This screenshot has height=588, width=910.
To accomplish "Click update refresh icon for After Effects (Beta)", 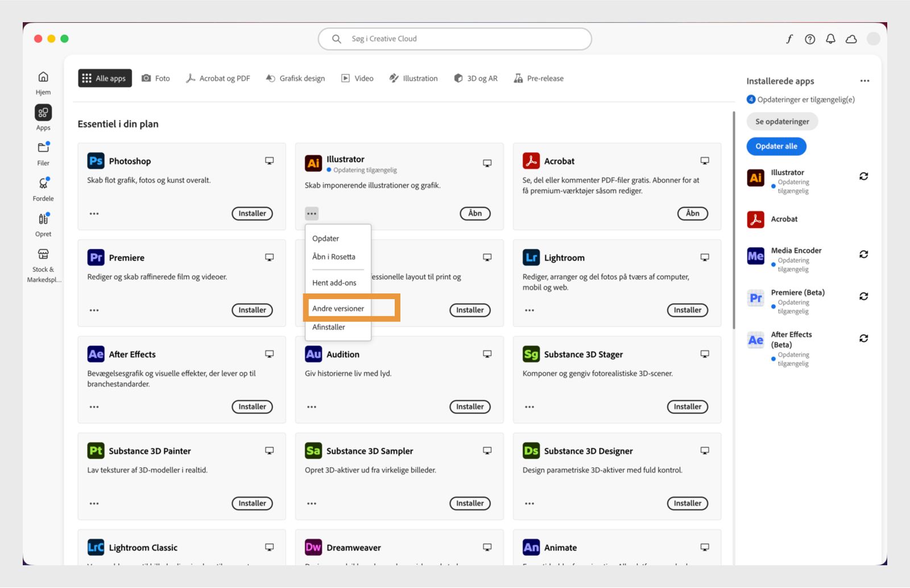I will (x=863, y=338).
